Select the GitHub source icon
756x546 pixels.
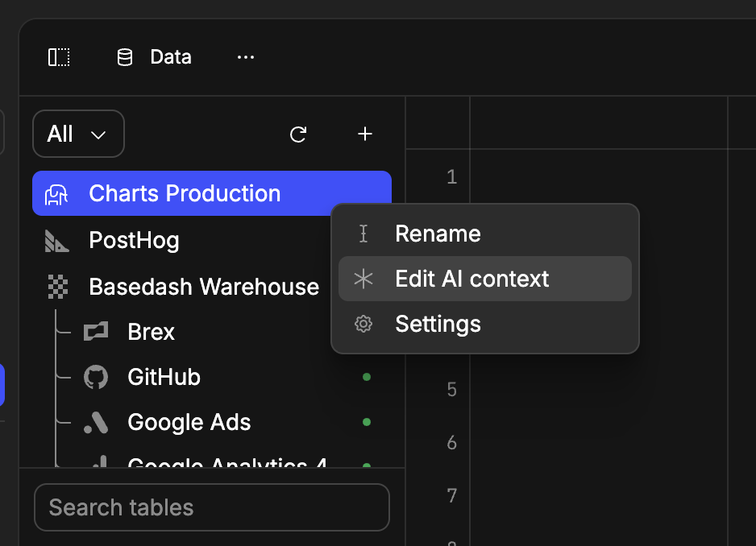tap(95, 377)
